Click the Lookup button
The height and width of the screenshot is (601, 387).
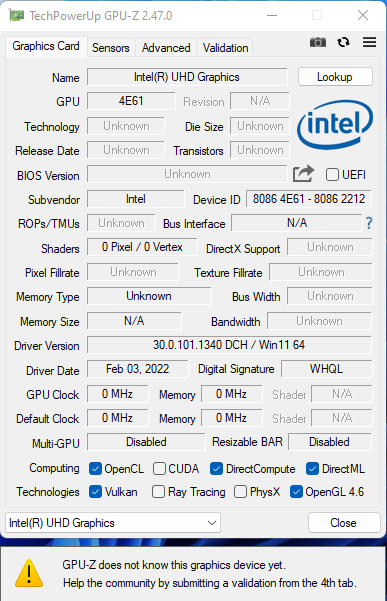[335, 77]
